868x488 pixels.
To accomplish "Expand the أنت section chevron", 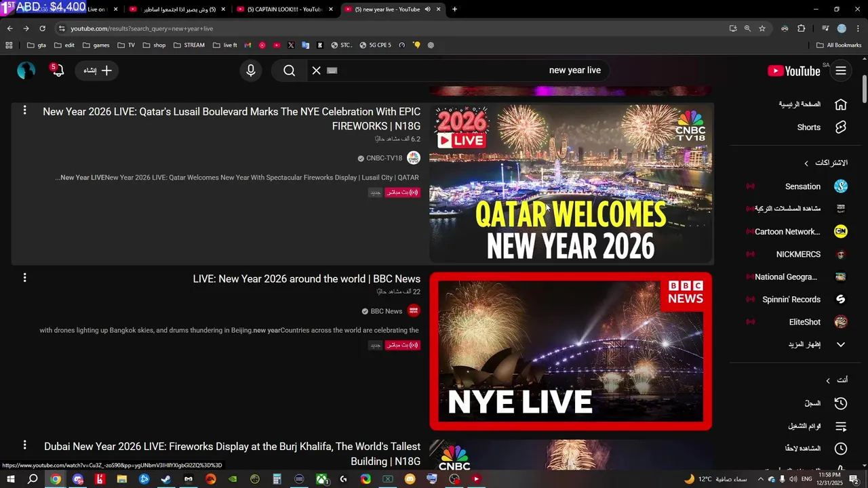I will 828,381.
